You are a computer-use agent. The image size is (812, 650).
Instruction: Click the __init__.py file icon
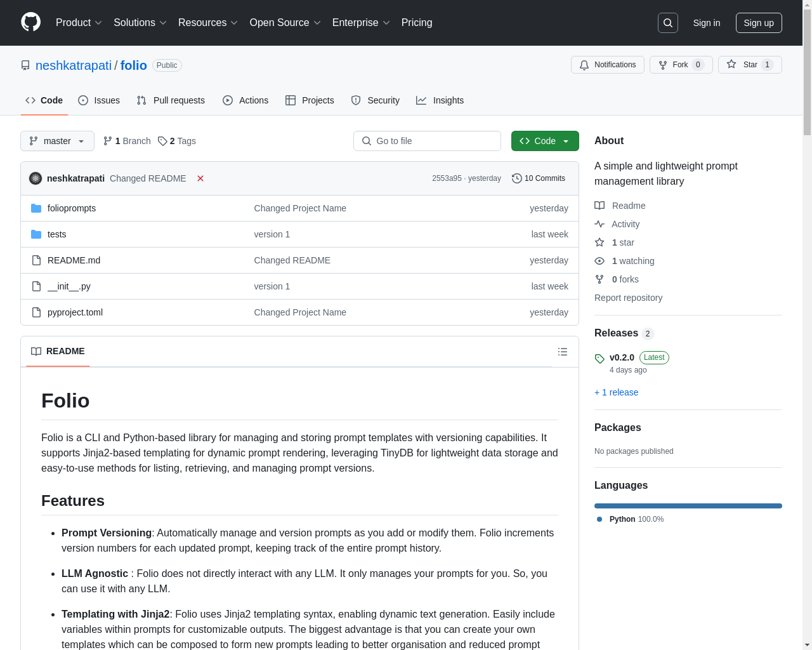36,286
